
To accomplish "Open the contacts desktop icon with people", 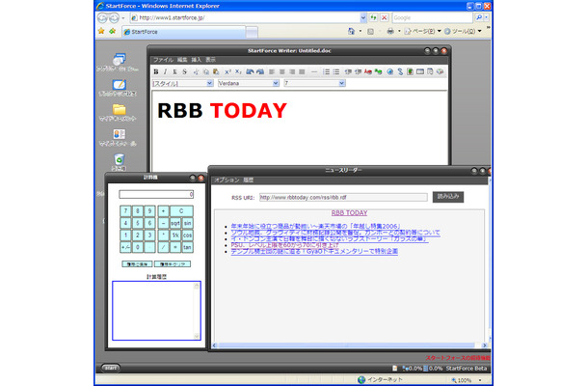I will click(x=119, y=134).
